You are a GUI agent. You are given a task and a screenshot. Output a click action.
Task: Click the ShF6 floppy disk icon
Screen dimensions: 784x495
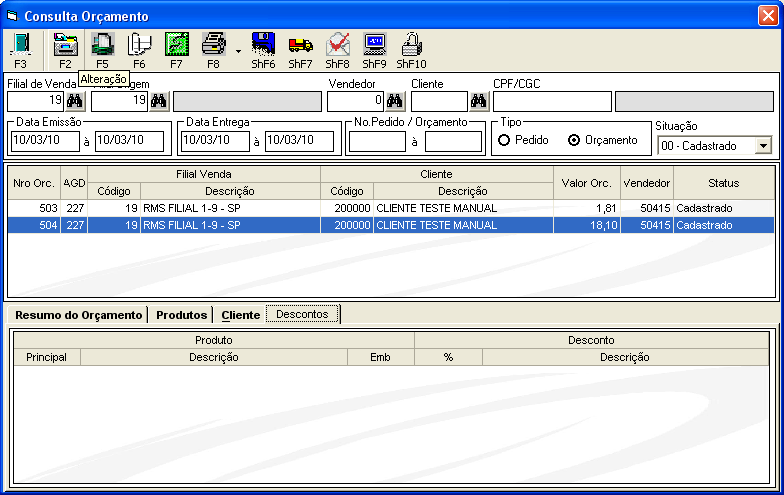(x=264, y=44)
